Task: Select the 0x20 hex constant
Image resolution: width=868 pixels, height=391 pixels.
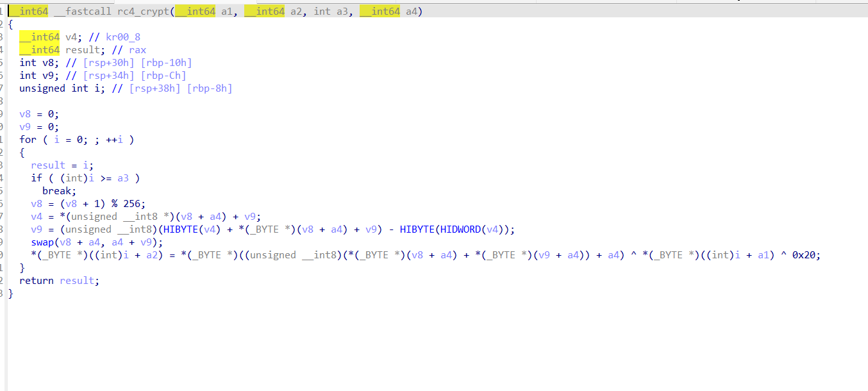Action: tap(806, 255)
